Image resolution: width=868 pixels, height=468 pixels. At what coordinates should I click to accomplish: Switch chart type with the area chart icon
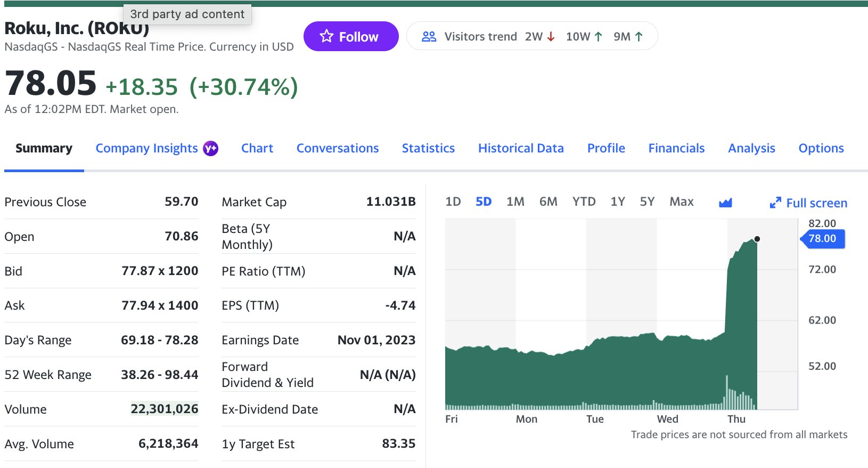tap(725, 203)
